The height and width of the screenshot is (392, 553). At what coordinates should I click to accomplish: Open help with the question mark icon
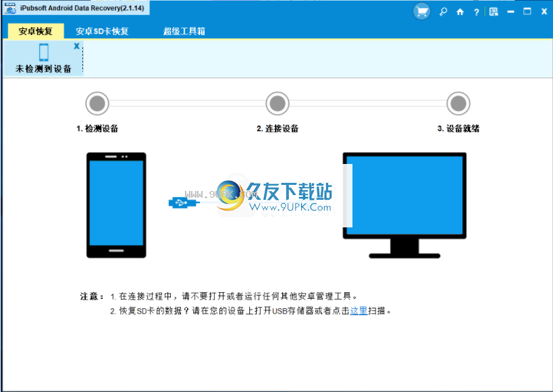(477, 12)
